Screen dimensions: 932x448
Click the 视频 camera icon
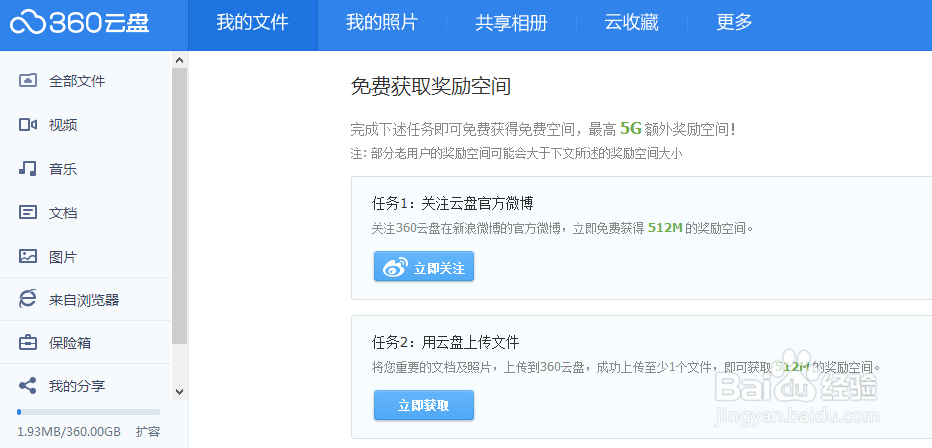tap(28, 125)
